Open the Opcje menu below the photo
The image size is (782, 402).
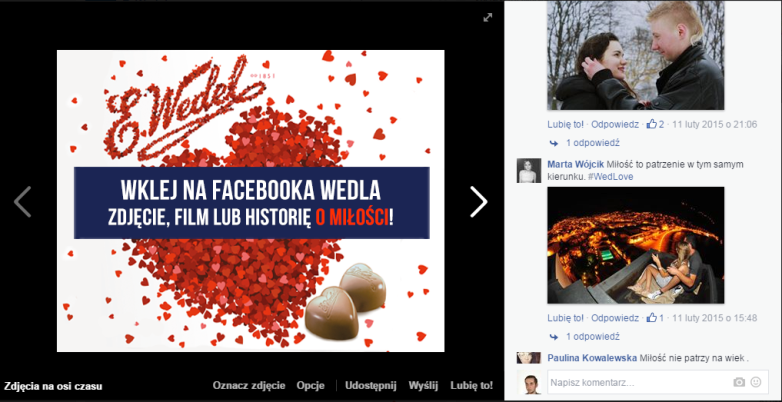click(x=310, y=386)
